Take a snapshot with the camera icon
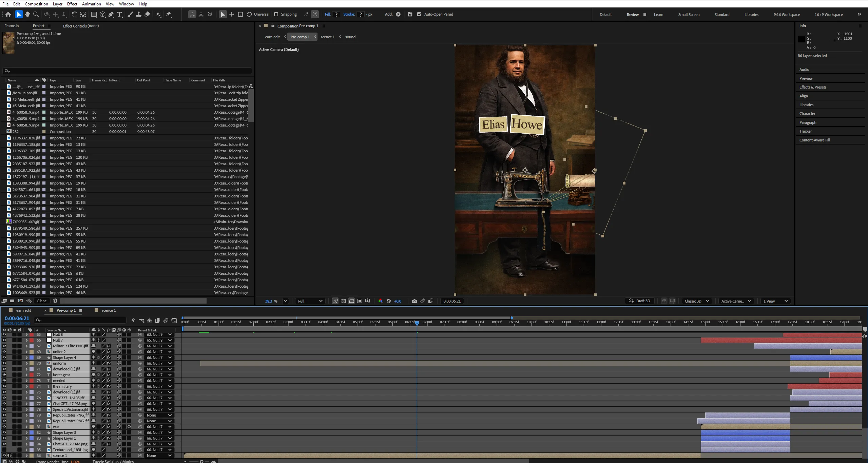 414,301
